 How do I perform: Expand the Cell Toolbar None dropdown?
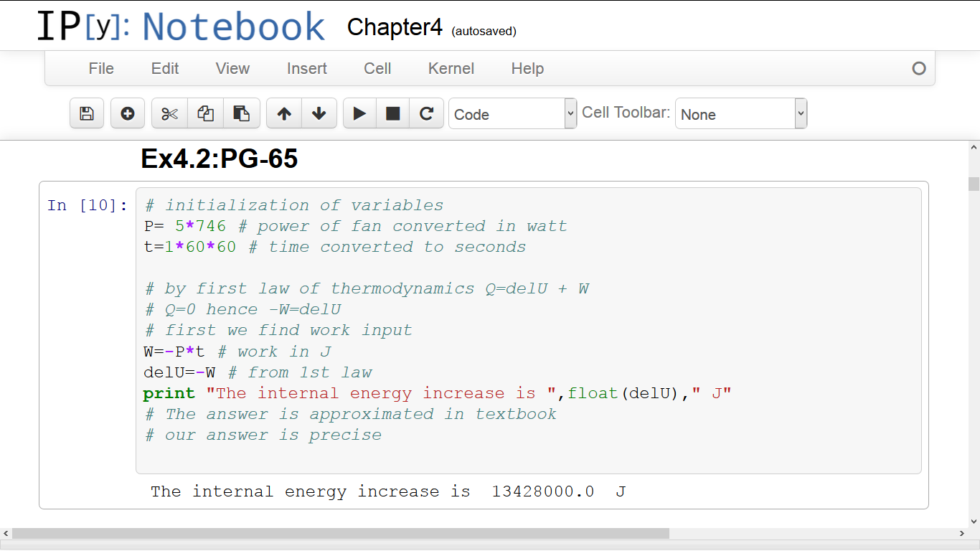coord(740,114)
